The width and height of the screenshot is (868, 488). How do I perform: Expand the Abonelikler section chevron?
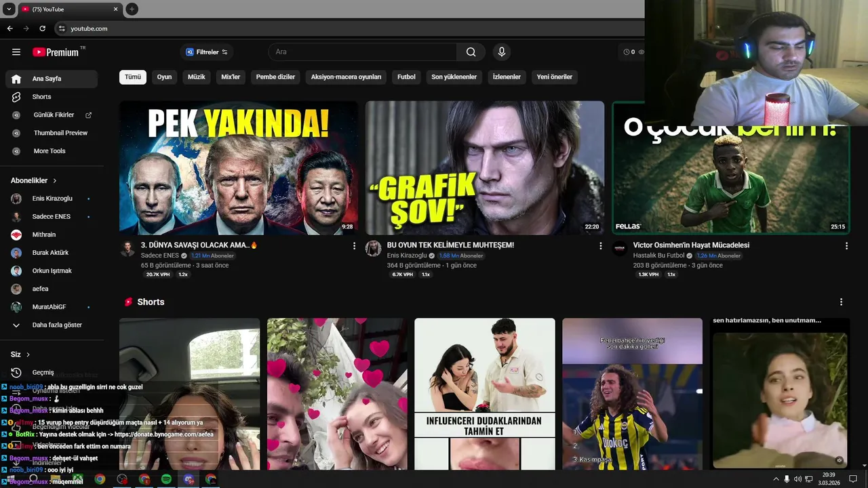pos(55,181)
